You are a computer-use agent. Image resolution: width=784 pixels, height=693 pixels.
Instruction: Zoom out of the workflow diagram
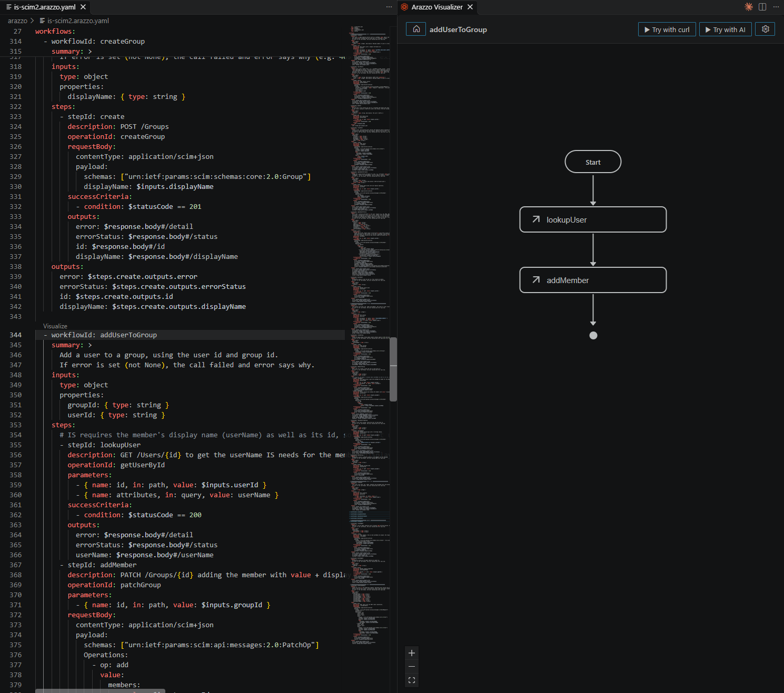pos(412,667)
